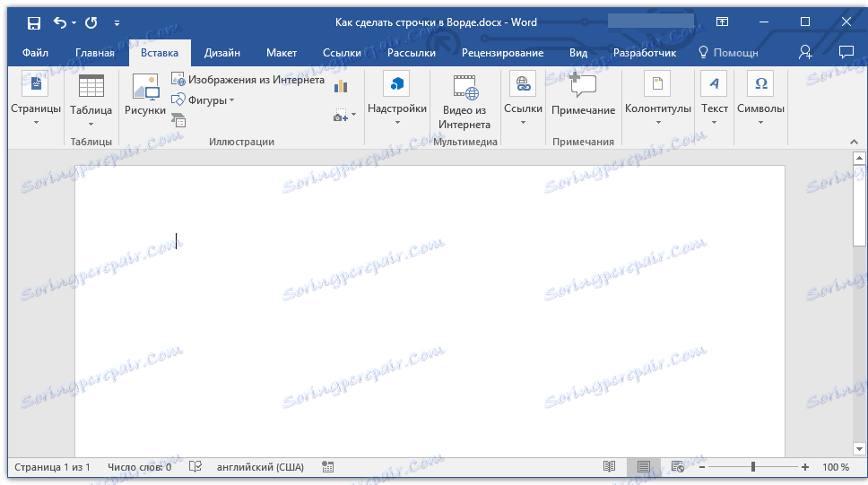Click the down arrow of the vertical scrollbar
The height and width of the screenshot is (485, 868).
point(859,449)
